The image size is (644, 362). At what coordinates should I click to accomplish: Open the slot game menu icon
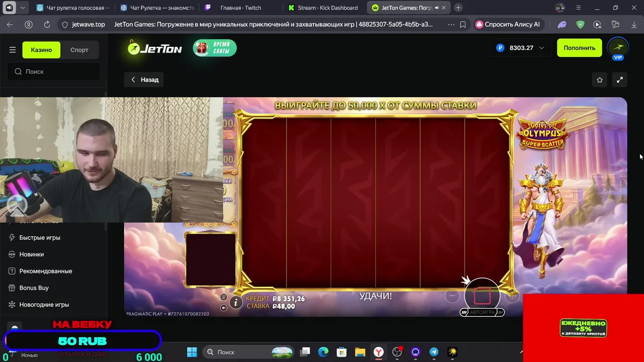pyautogui.click(x=224, y=297)
